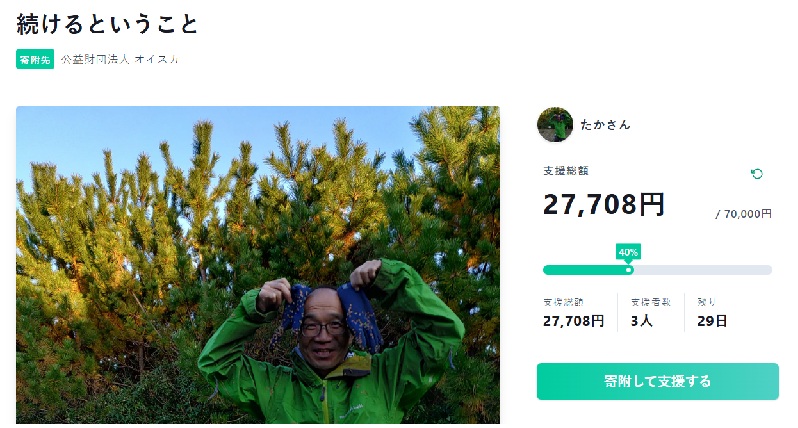Click the gray unfilled part of the progress bar
Image resolution: width=798 pixels, height=428 pixels.
click(x=702, y=270)
